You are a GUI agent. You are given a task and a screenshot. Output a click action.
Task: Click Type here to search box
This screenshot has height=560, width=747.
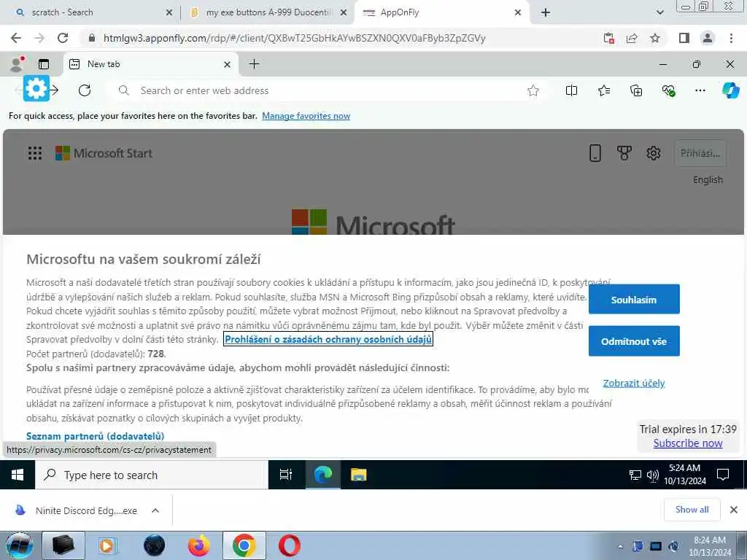point(152,475)
